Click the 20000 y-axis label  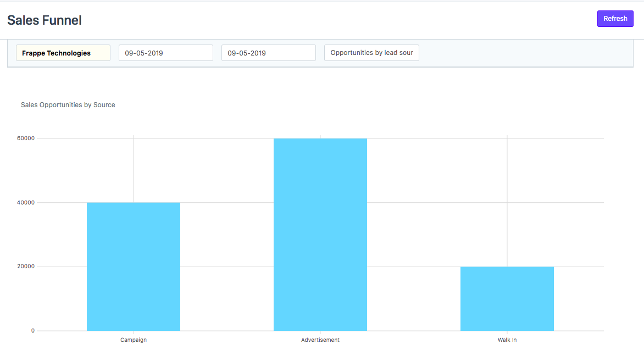[x=26, y=267]
